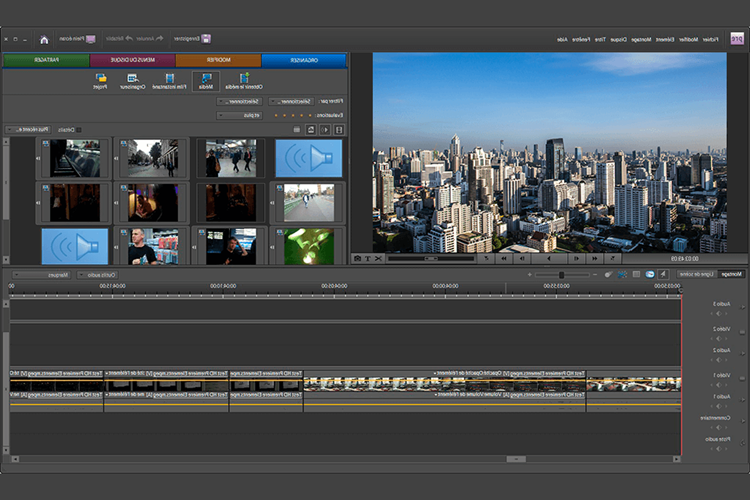The width and height of the screenshot is (750, 500).
Task: Switch to the MENUS DU DISQUE tab
Action: point(132,60)
